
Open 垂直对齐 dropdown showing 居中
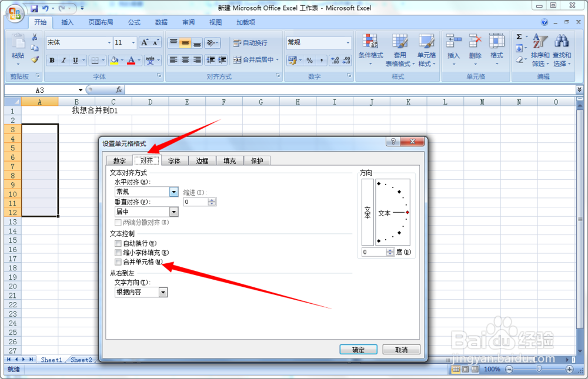coord(173,212)
